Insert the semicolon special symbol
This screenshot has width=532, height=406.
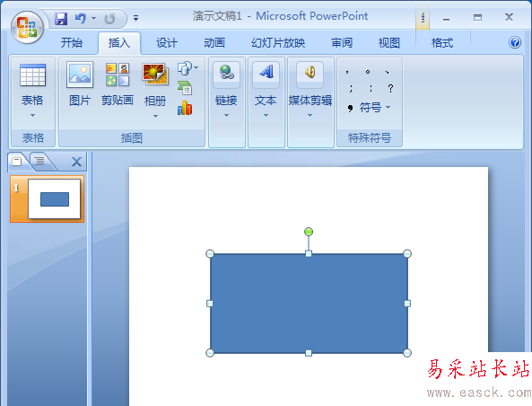[x=351, y=89]
